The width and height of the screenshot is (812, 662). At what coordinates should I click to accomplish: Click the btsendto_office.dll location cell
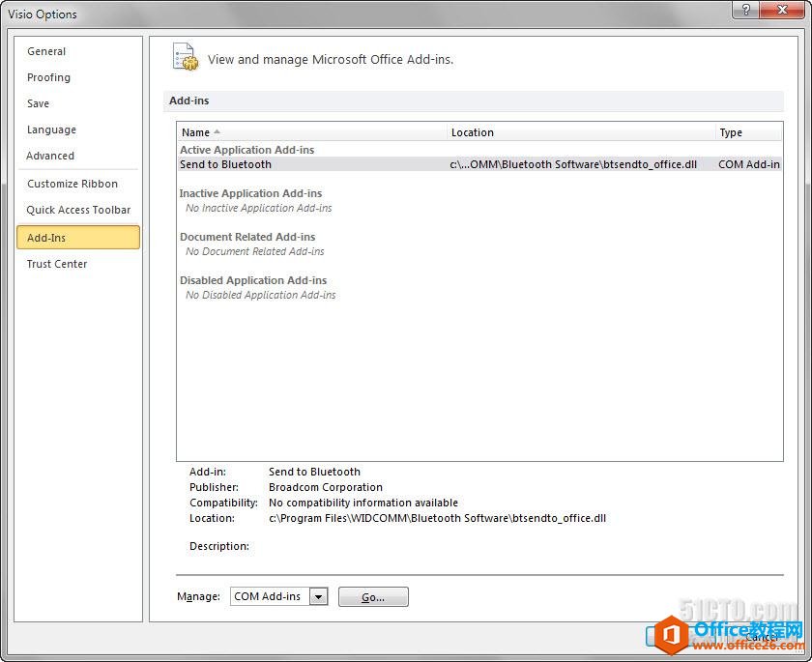[573, 164]
